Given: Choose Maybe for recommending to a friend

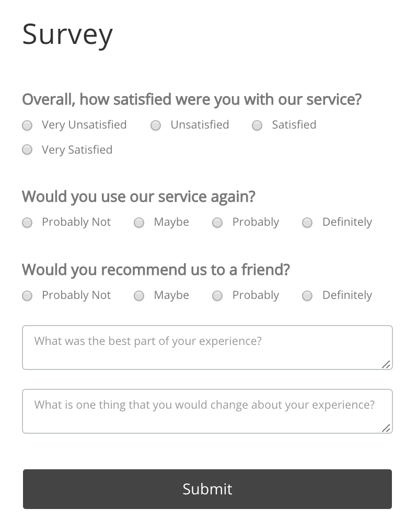Looking at the screenshot, I should coord(138,296).
